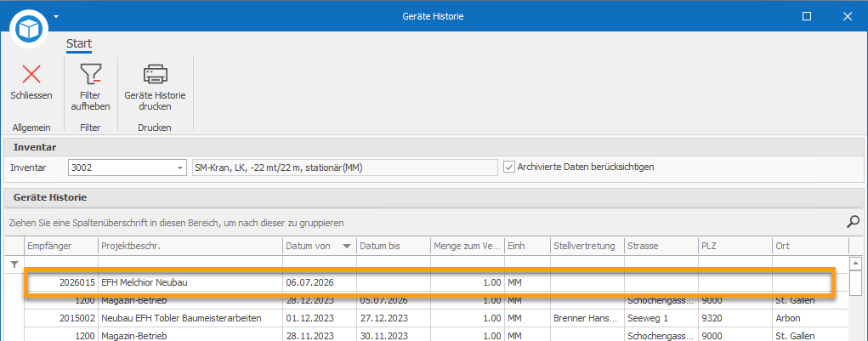This screenshot has width=868, height=341.
Task: Click the date 30.11.2023
Action: [383, 336]
